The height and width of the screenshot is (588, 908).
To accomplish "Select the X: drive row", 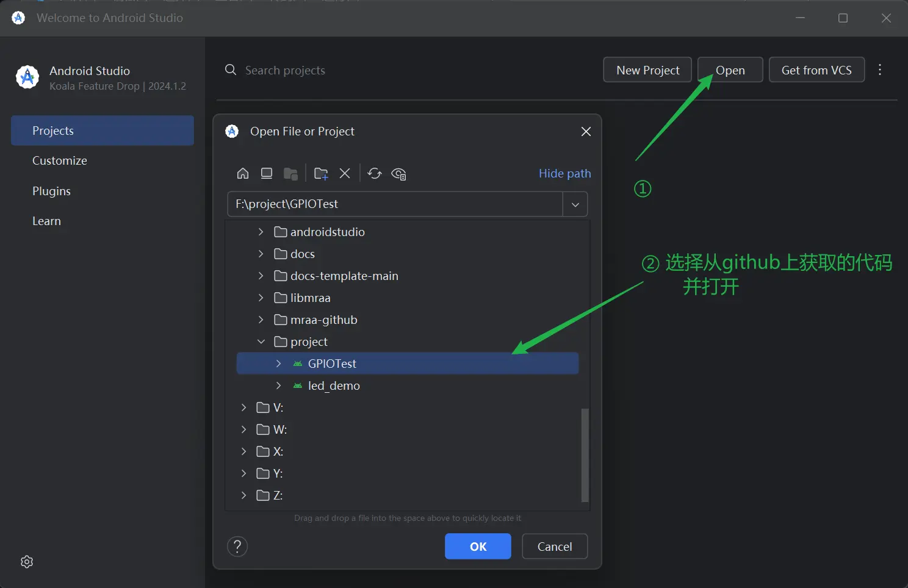I will 408,451.
